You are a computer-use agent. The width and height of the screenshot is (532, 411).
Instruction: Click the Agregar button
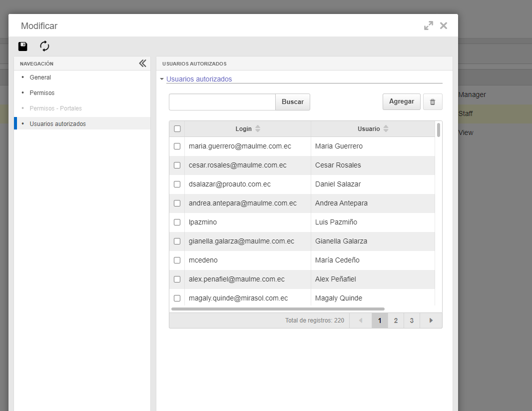pyautogui.click(x=402, y=101)
